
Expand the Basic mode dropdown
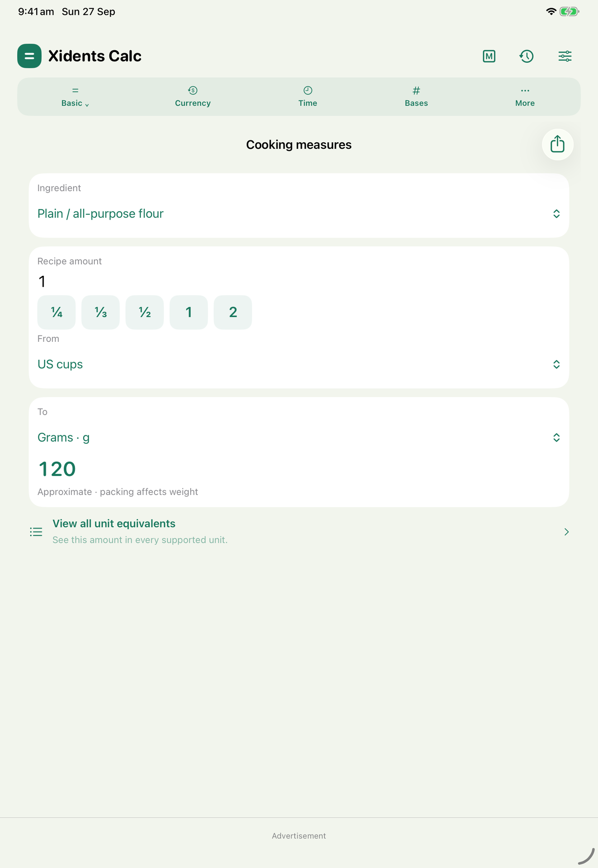[x=75, y=97]
